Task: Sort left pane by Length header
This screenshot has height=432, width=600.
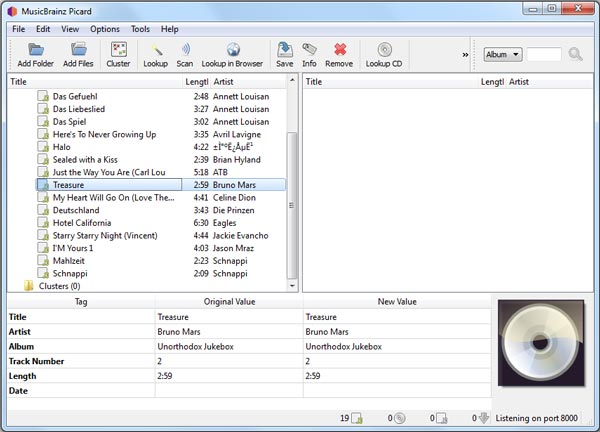Action: 197,82
